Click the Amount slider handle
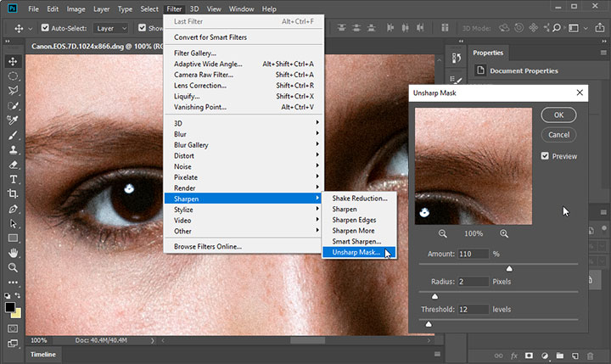The image size is (611, 364). tap(509, 268)
